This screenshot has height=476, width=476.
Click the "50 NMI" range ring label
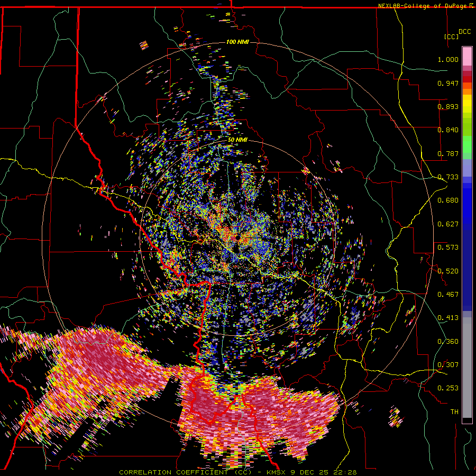pyautogui.click(x=237, y=140)
